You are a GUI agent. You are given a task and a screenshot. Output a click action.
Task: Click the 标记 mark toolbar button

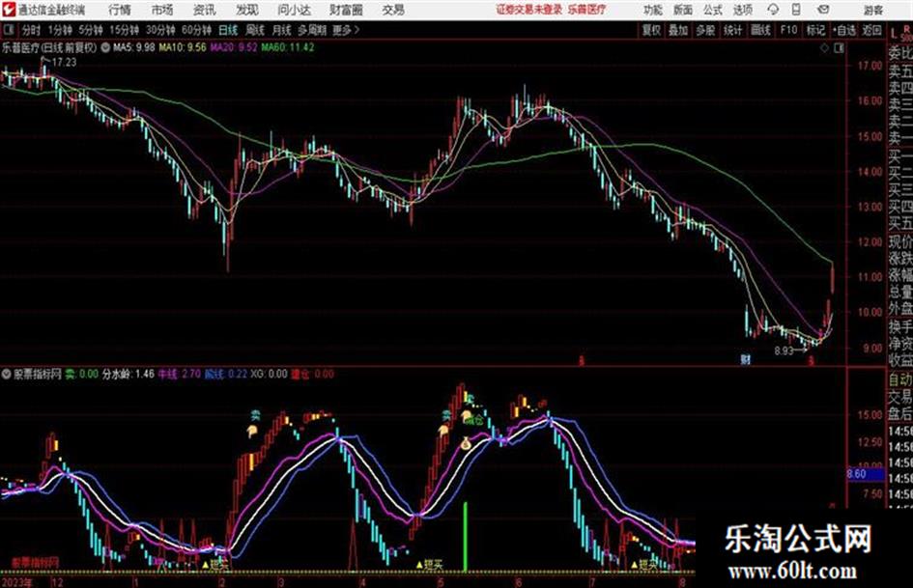click(815, 30)
